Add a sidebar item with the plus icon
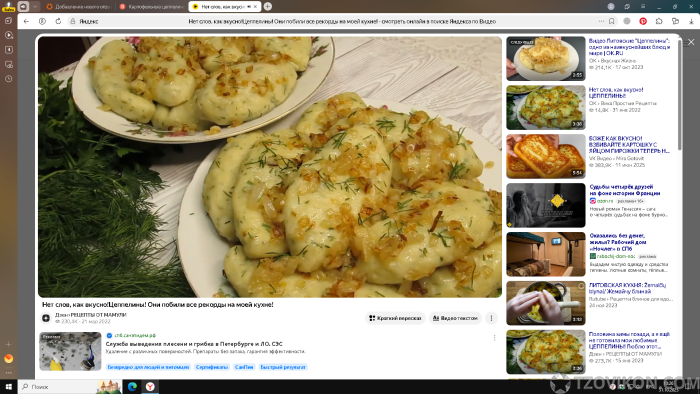Image resolution: width=700 pixels, height=394 pixels. click(8, 344)
